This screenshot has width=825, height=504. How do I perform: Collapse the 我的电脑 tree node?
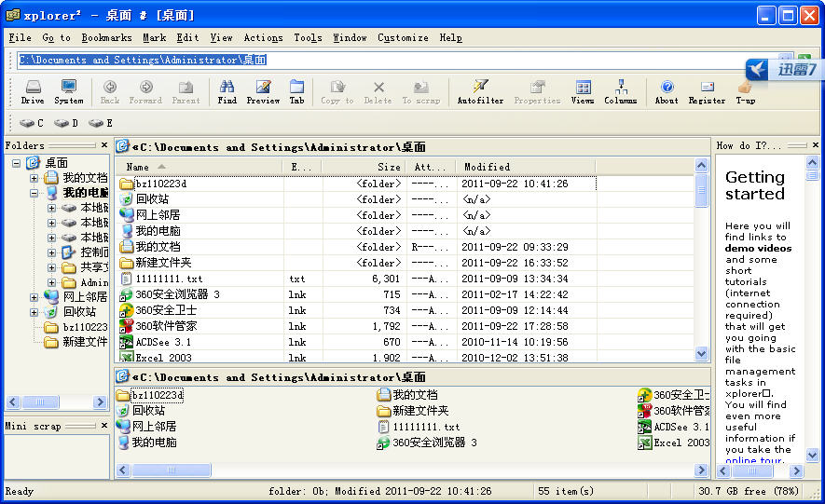[34, 193]
